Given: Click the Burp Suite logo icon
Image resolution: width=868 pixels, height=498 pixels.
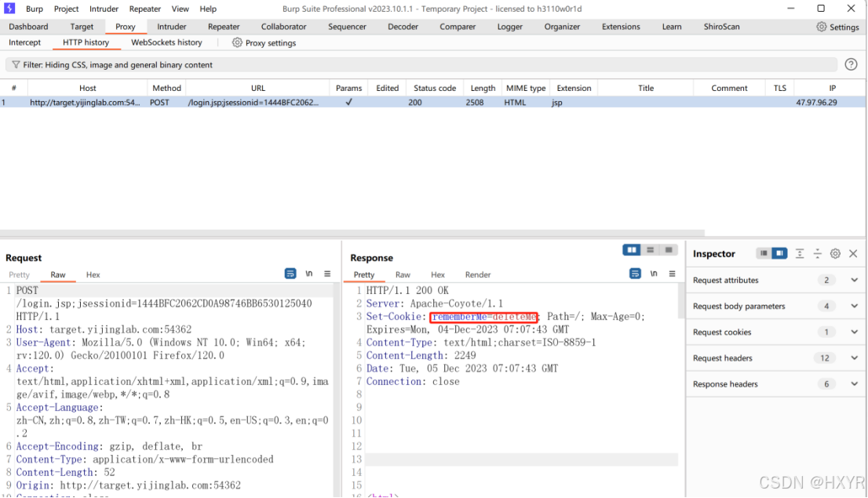Looking at the screenshot, I should (9, 9).
